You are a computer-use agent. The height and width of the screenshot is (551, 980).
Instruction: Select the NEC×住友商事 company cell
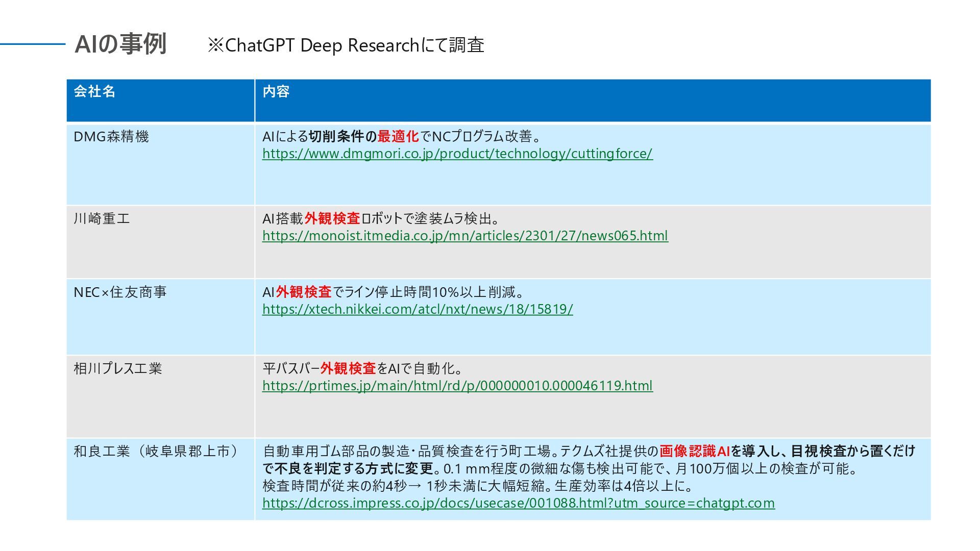click(120, 292)
